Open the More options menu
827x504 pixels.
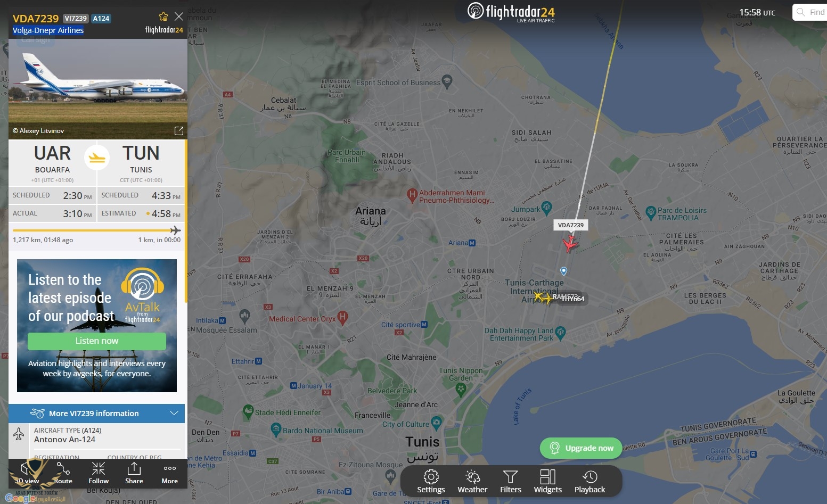(170, 473)
